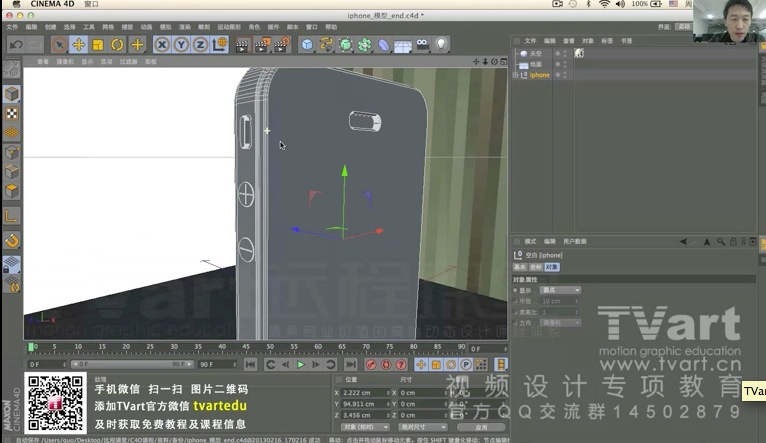The height and width of the screenshot is (443, 766).
Task: Click attribute manager back arrow
Action: [683, 241]
